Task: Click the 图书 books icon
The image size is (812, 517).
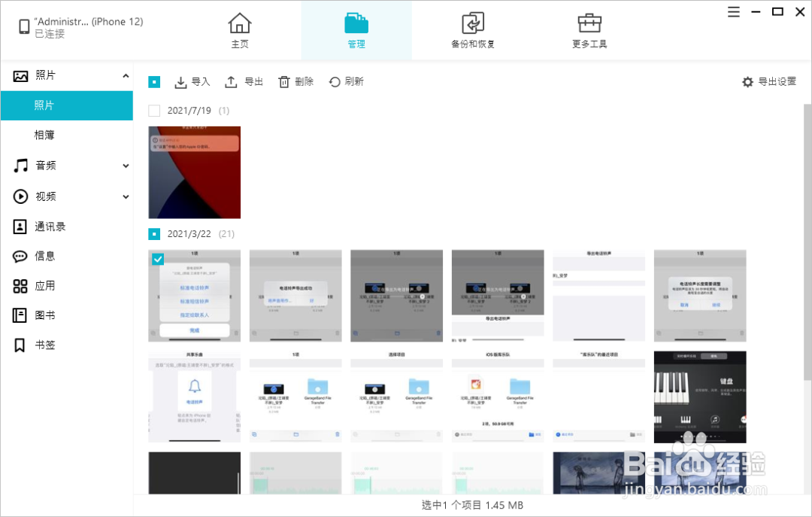Action: coord(20,315)
